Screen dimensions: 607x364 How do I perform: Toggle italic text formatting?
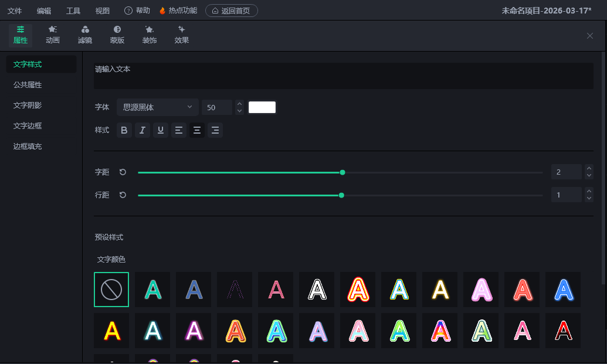click(142, 130)
